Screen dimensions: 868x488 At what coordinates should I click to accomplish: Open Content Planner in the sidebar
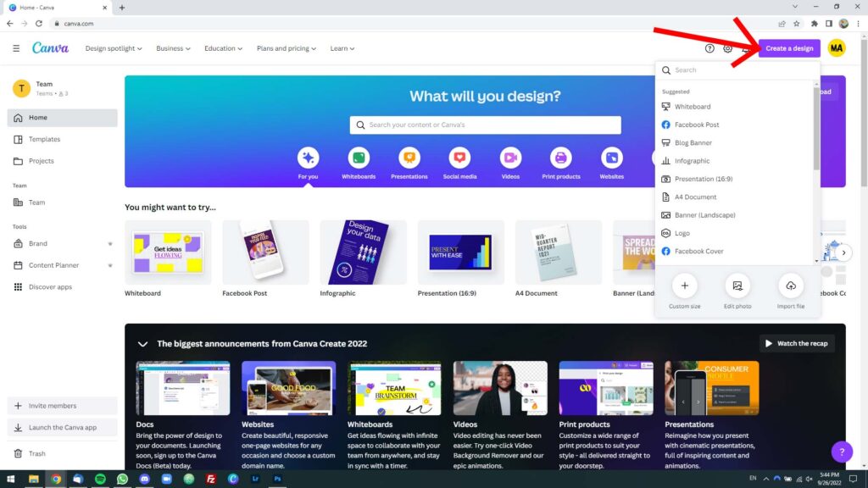(62, 265)
